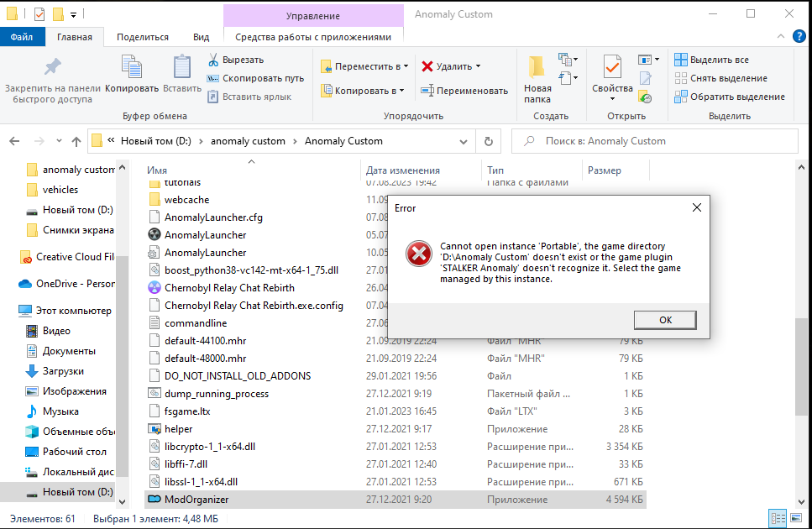Click the Переименовать rename button

[x=464, y=91]
